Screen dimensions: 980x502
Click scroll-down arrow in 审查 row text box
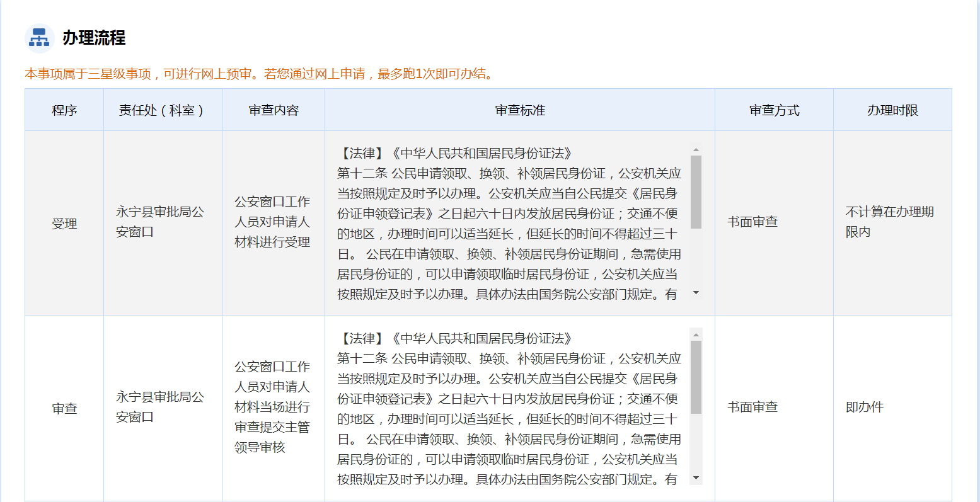point(696,478)
